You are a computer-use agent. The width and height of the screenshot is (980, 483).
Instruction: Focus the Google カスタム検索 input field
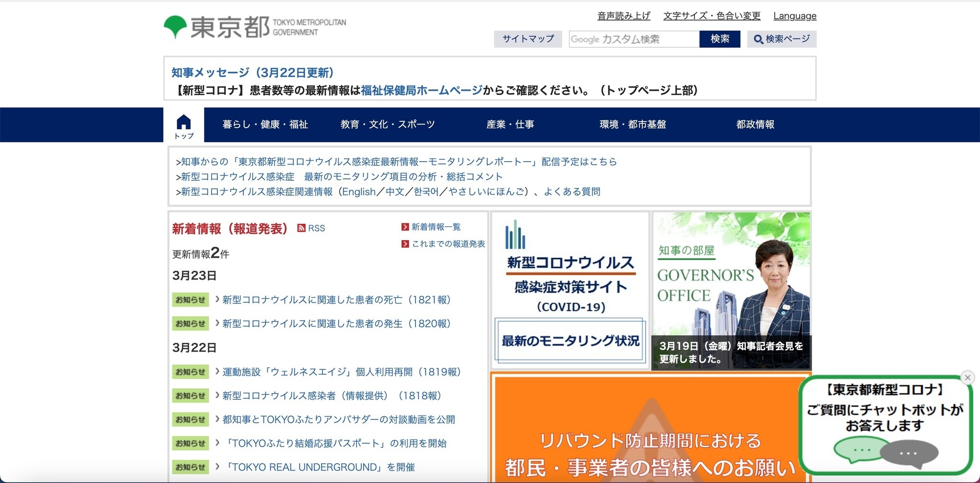(634, 39)
